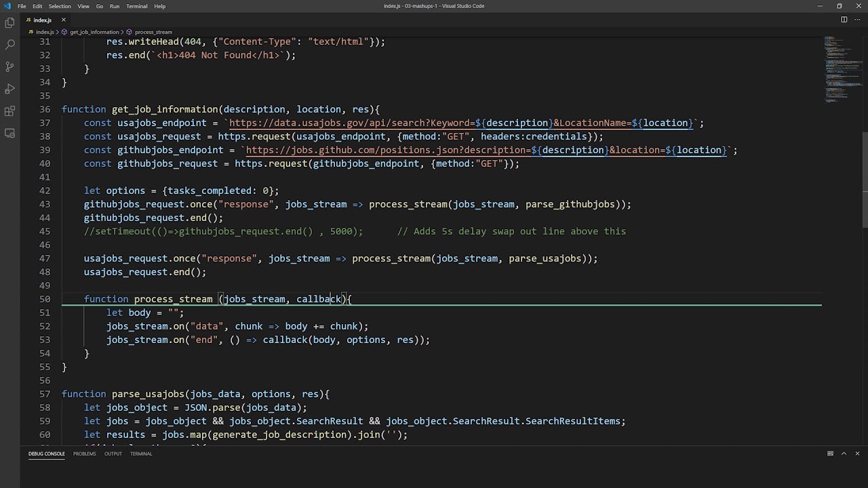Open the View menu
The width and height of the screenshot is (868, 488).
click(x=83, y=6)
